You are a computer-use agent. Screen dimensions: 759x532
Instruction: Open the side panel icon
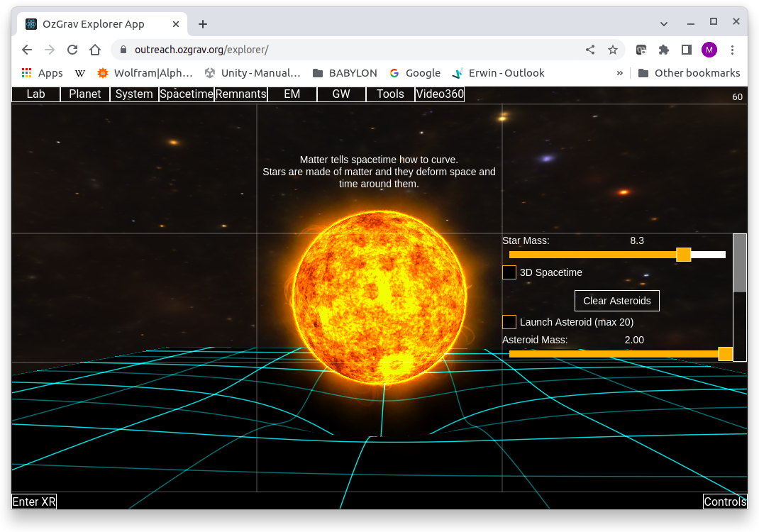(686, 50)
